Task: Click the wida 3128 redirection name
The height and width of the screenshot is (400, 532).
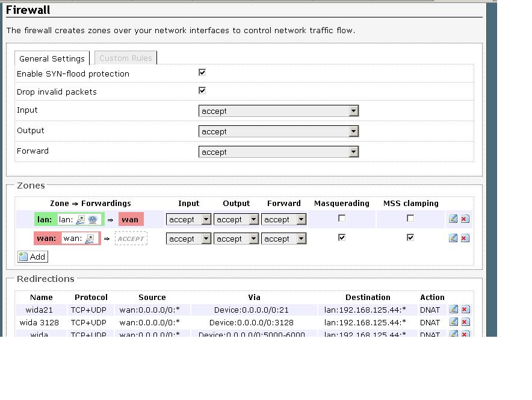Action: pyautogui.click(x=39, y=322)
